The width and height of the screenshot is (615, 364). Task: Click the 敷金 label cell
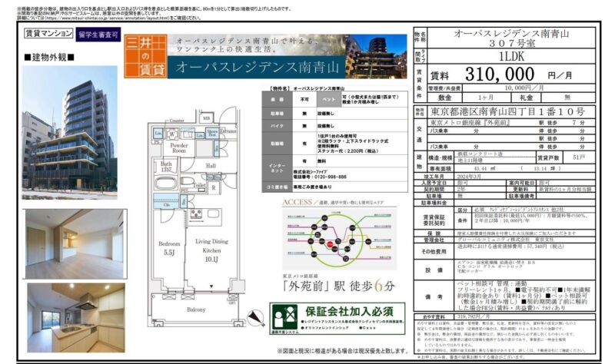(x=445, y=98)
